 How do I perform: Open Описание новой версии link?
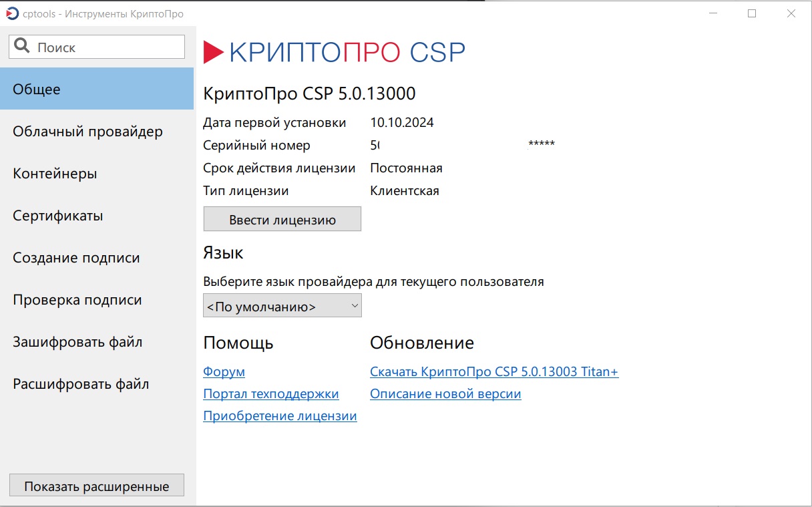point(445,393)
